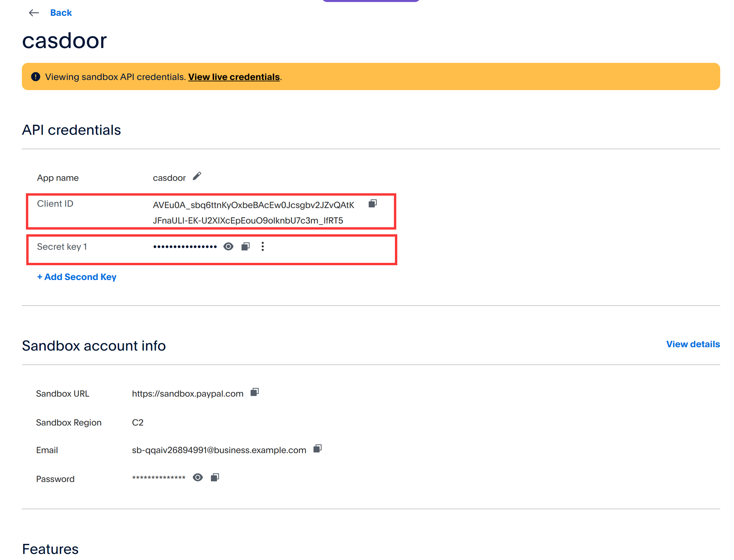Copy Secret key 1 to clipboard

click(x=245, y=246)
